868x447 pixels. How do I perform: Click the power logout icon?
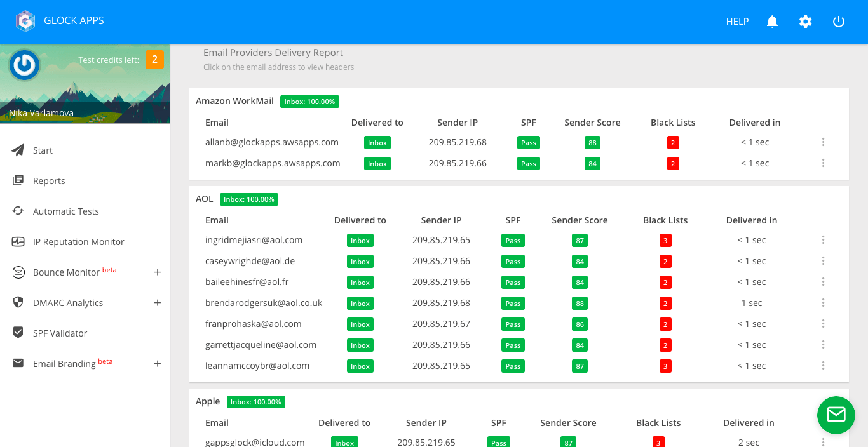click(x=839, y=22)
